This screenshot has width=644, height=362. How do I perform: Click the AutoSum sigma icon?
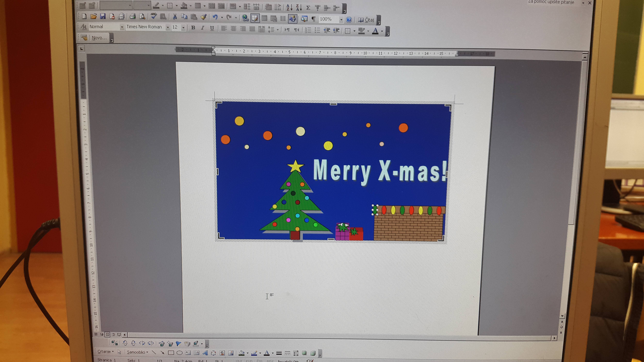(308, 8)
